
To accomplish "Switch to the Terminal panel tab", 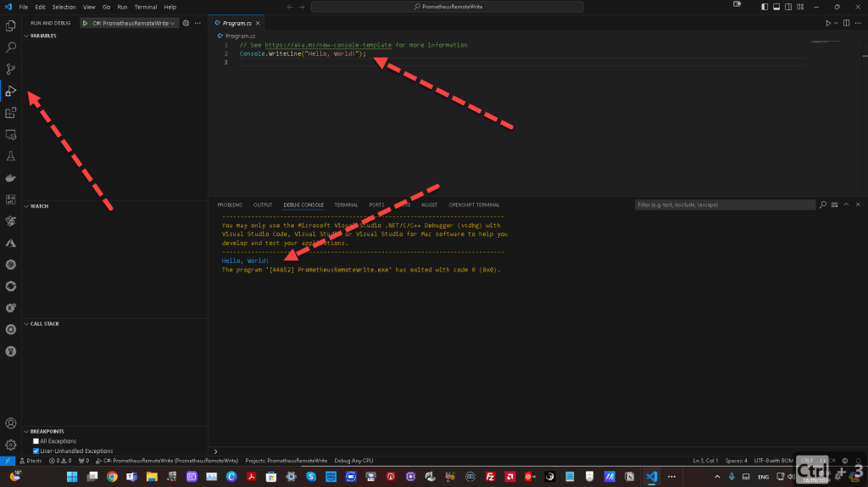I will [x=346, y=205].
